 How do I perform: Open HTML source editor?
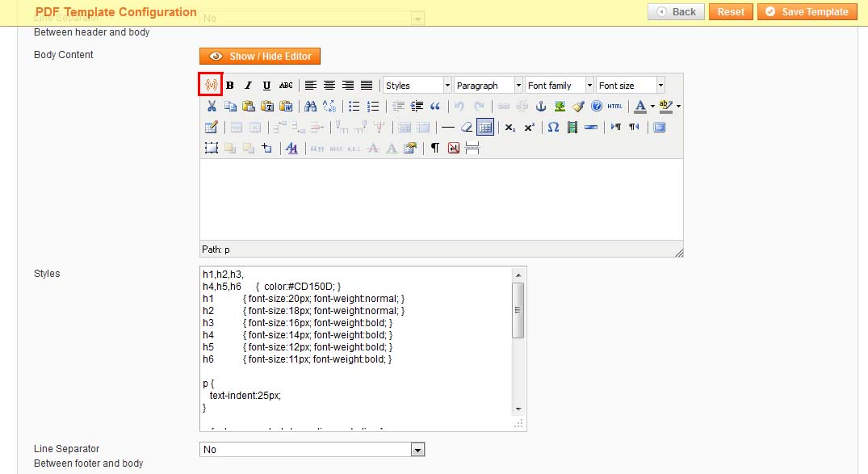[x=615, y=106]
